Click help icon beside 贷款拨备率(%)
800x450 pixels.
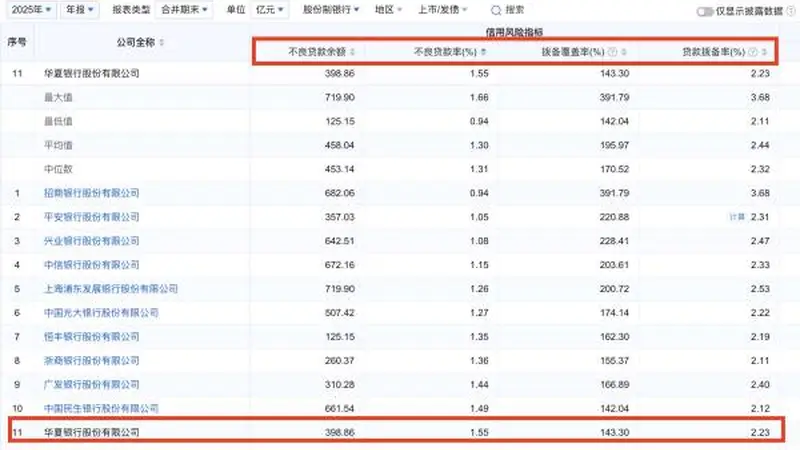click(x=753, y=52)
